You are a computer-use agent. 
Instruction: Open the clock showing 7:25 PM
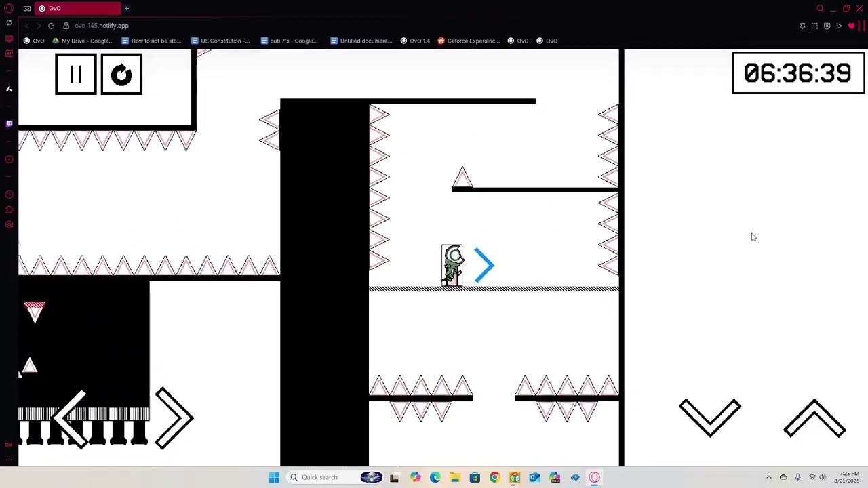tap(848, 477)
